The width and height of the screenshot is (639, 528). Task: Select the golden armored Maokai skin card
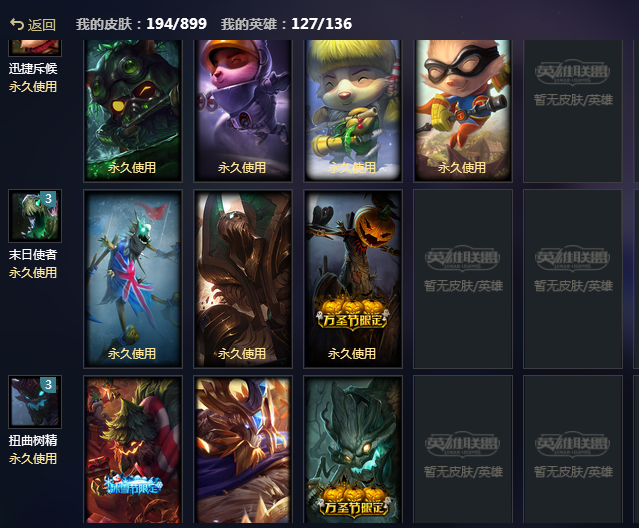tap(243, 449)
